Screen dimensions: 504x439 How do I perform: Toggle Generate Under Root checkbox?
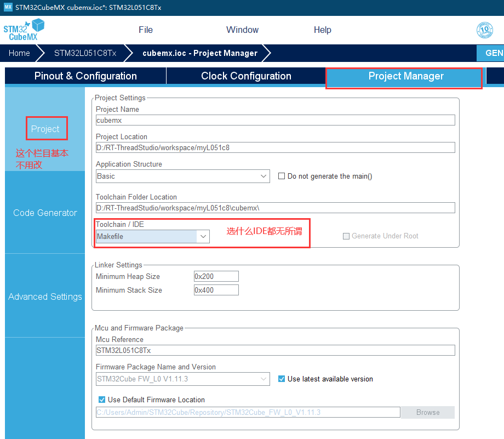point(346,236)
